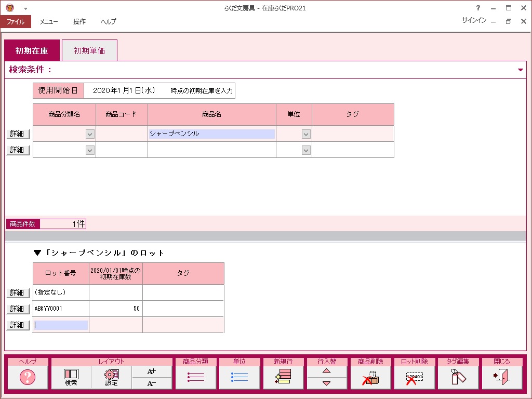Viewport: 532px width, 399px height.
Task: Delete lot (ロット削除) icon button
Action: (x=414, y=378)
